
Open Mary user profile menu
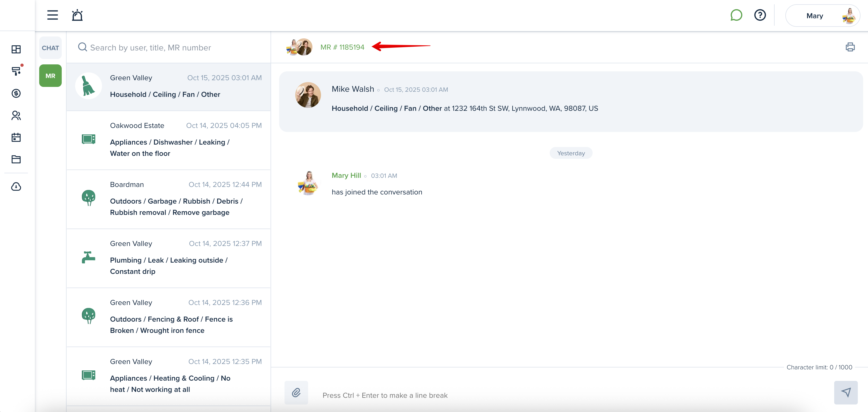click(822, 16)
